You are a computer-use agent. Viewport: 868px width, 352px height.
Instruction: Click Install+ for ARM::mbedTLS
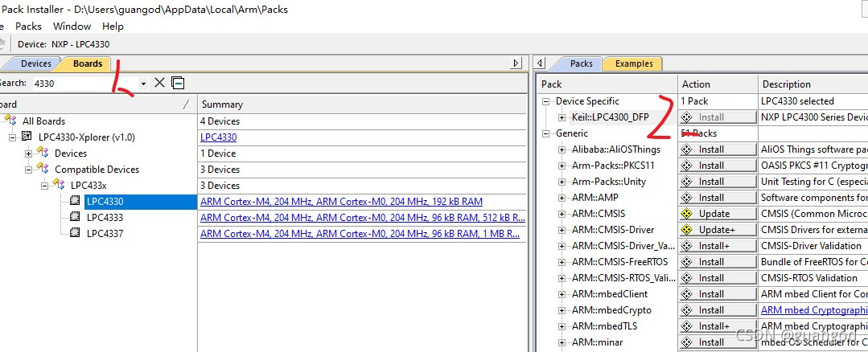coord(718,326)
